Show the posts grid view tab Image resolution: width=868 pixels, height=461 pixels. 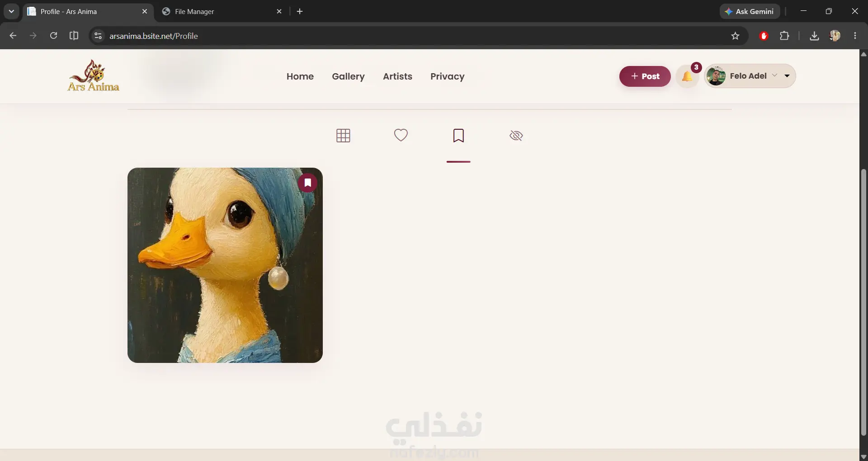[x=343, y=136]
